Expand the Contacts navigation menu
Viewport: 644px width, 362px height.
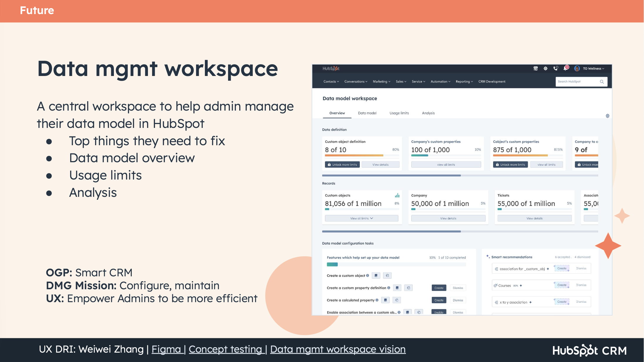click(x=331, y=82)
